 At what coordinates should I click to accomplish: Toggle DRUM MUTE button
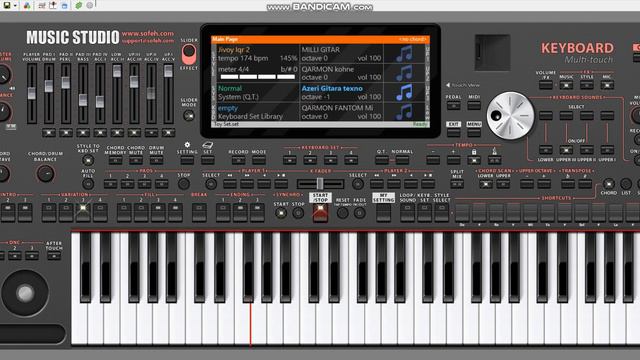click(156, 160)
